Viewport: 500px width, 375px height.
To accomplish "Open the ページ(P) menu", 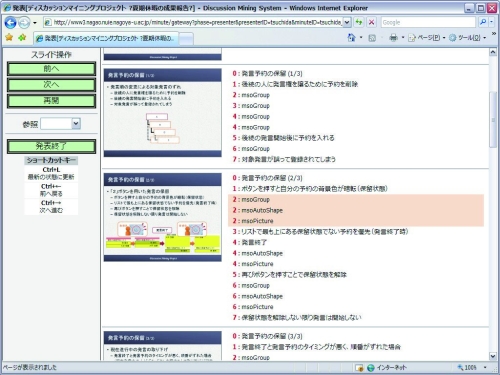I will (x=427, y=38).
